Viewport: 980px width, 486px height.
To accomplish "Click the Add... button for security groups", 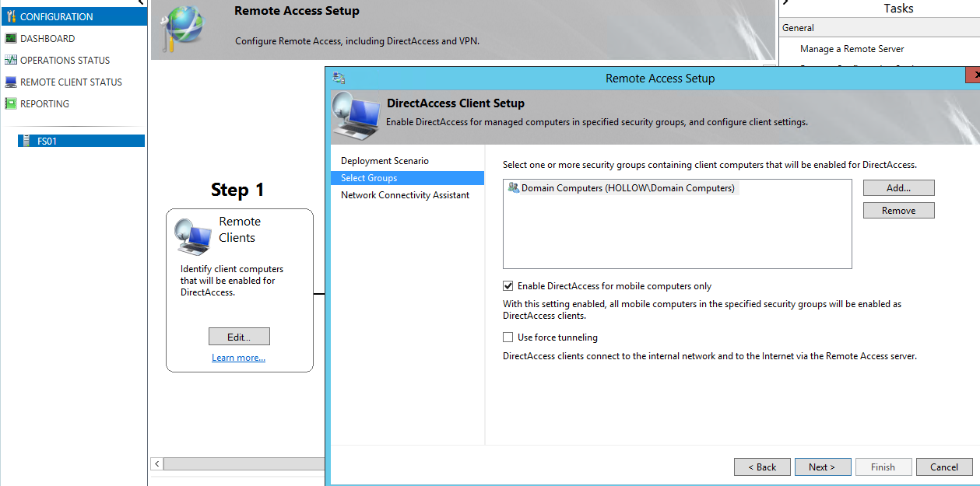I will click(898, 188).
